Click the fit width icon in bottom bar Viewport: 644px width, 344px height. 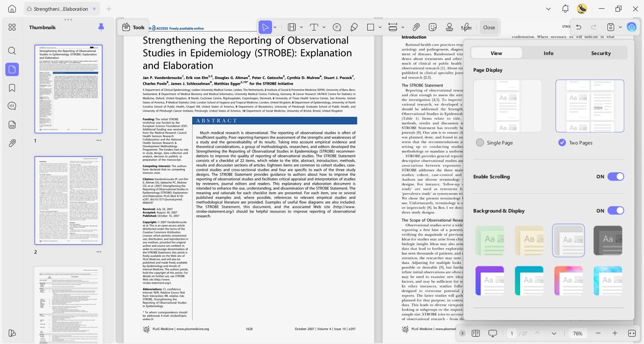pos(632,333)
